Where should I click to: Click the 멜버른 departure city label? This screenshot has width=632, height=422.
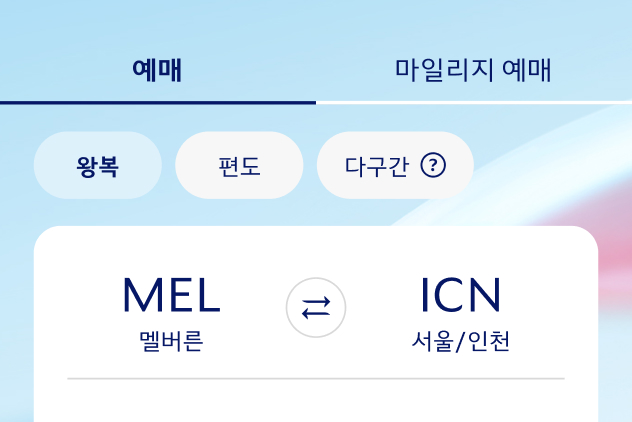click(171, 341)
